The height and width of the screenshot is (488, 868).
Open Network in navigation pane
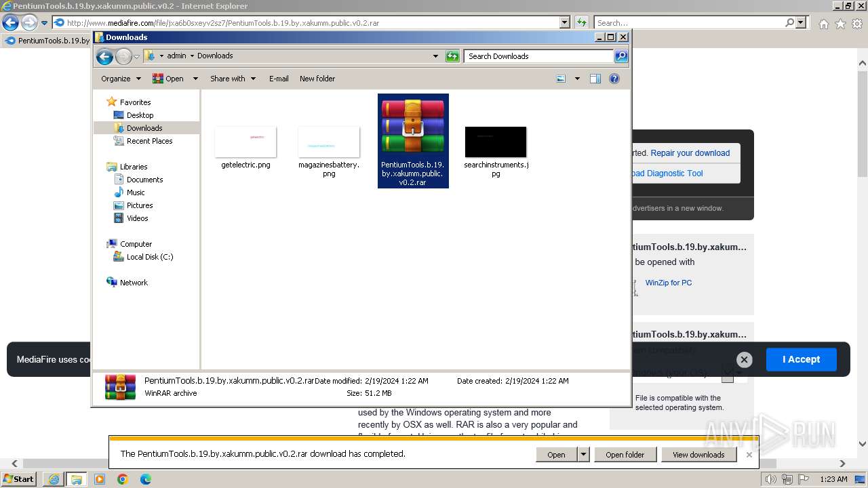(x=134, y=283)
